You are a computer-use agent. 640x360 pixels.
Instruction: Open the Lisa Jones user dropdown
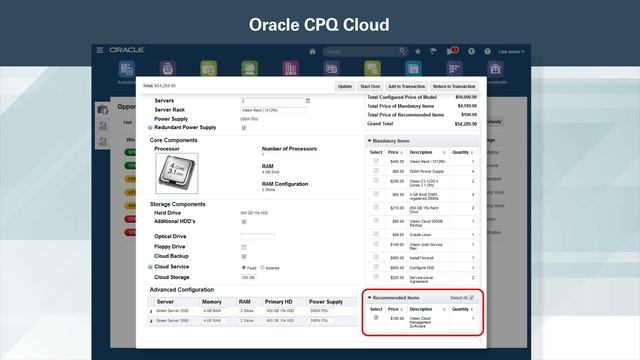(x=511, y=51)
